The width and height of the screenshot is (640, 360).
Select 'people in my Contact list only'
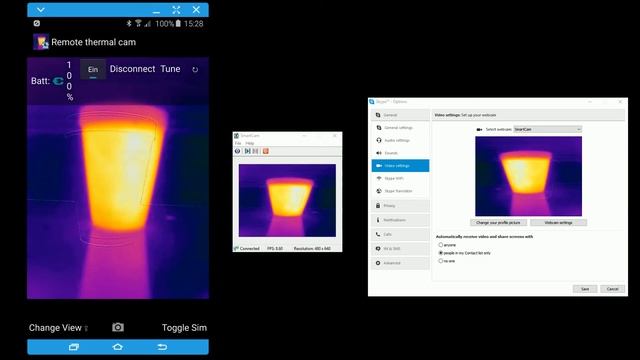tap(441, 253)
